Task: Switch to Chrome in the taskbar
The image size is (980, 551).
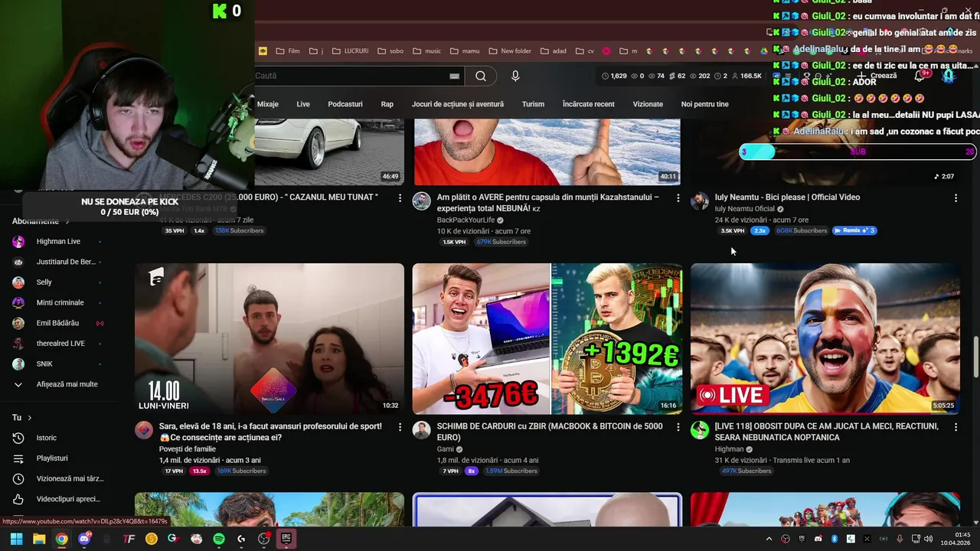Action: (x=61, y=539)
